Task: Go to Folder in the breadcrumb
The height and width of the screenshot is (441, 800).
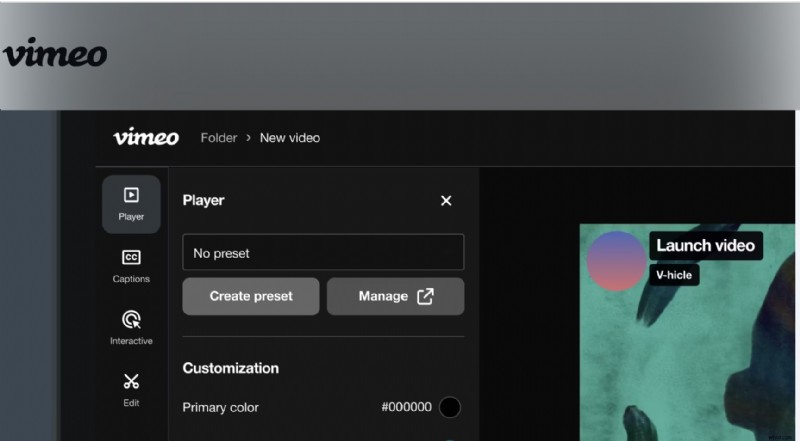Action: 219,138
